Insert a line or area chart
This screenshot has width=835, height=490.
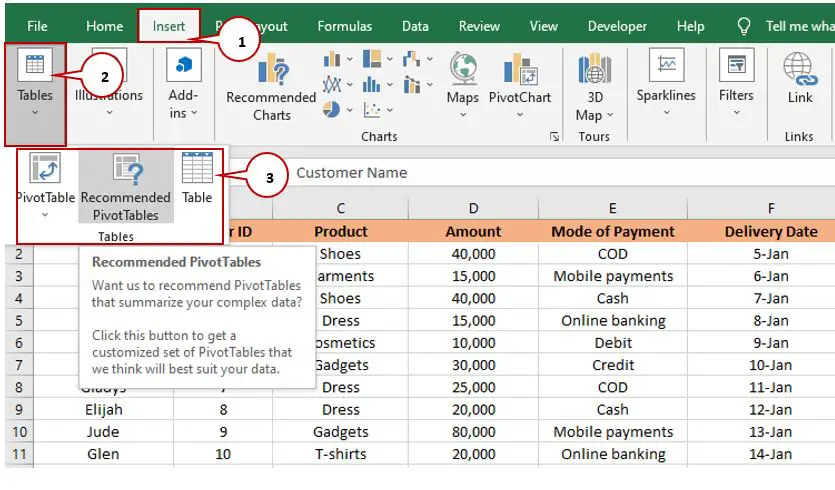[x=332, y=84]
